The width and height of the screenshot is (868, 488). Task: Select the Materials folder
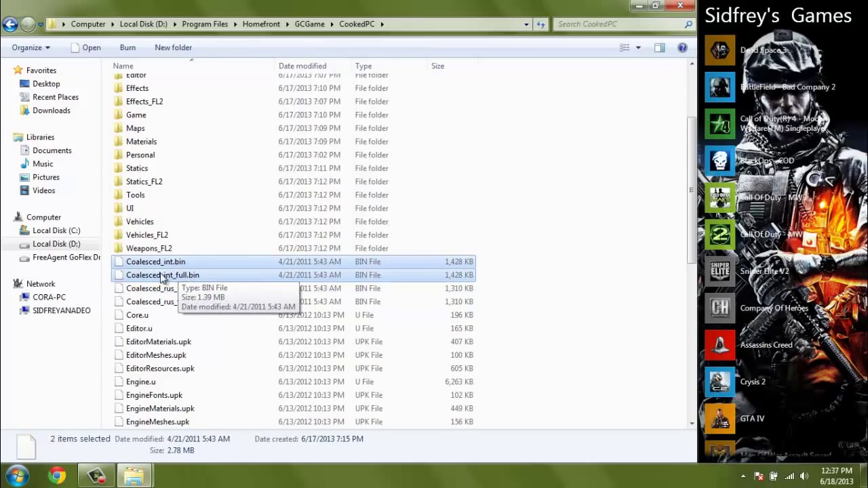[x=141, y=142]
